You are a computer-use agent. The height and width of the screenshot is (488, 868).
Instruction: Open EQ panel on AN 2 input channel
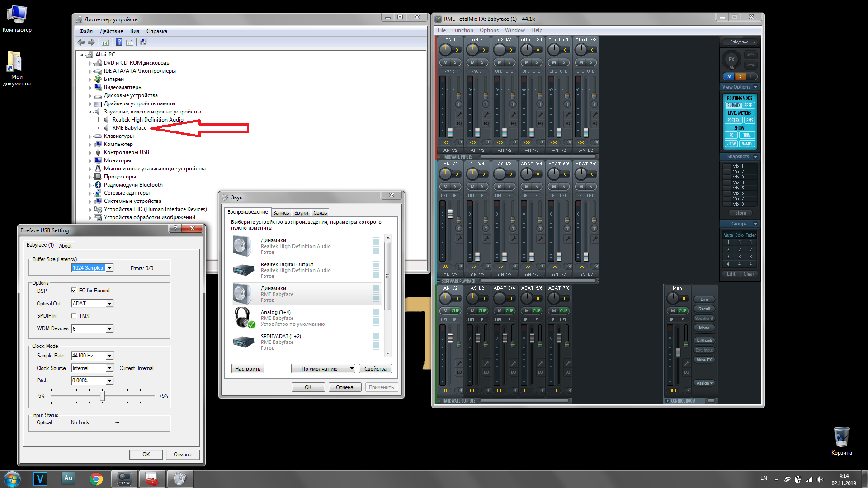(x=486, y=123)
